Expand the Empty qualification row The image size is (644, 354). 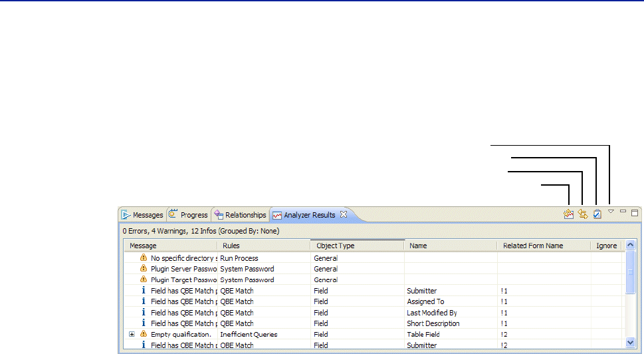pyautogui.click(x=132, y=334)
